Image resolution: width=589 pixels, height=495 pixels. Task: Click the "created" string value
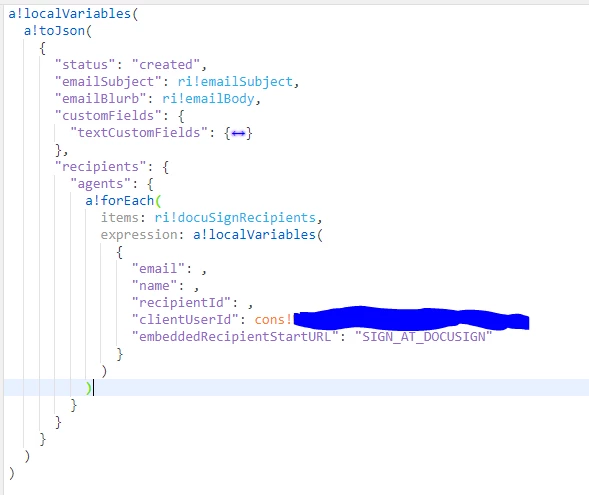pyautogui.click(x=166, y=65)
